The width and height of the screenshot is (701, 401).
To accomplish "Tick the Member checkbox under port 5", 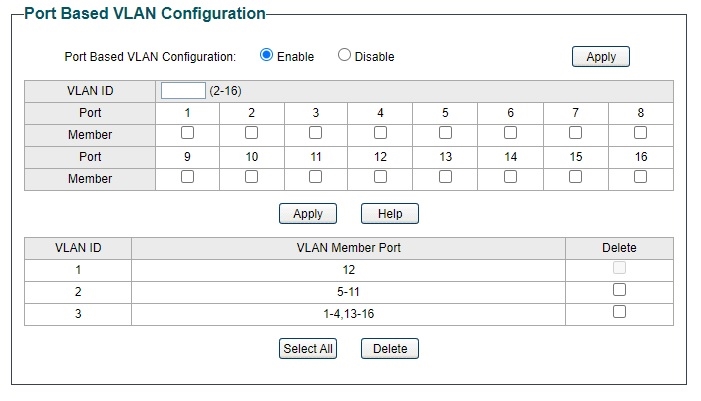I will 445,133.
